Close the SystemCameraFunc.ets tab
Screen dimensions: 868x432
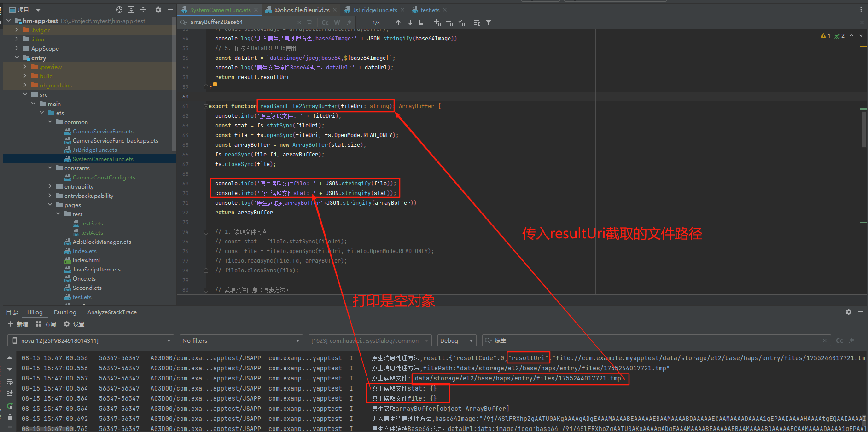click(256, 10)
